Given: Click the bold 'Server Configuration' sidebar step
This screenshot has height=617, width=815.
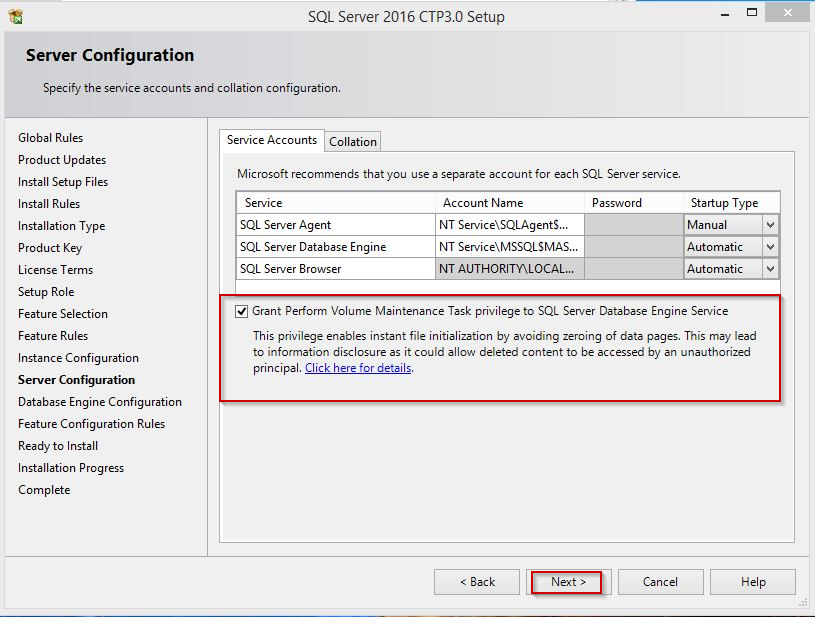Looking at the screenshot, I should click(x=76, y=380).
